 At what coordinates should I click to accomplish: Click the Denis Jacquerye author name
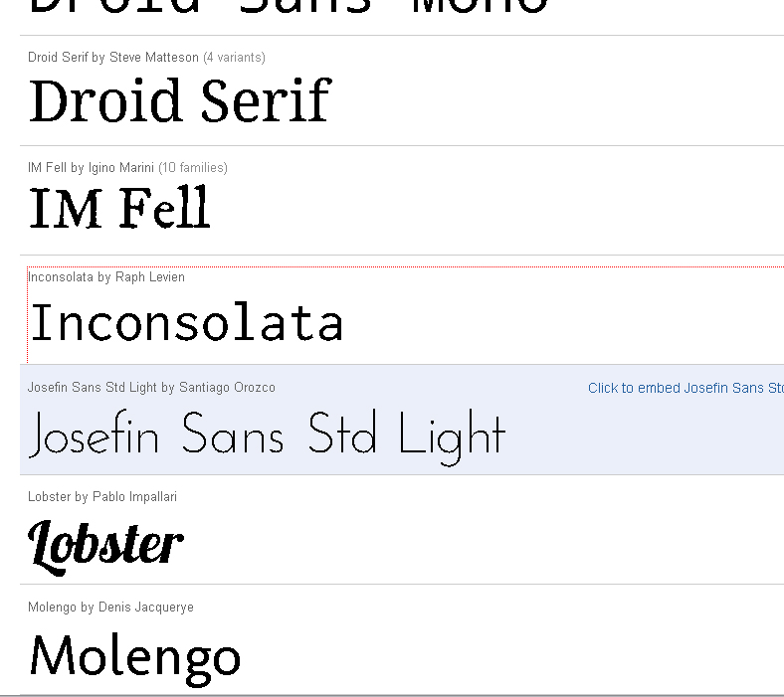[146, 608]
